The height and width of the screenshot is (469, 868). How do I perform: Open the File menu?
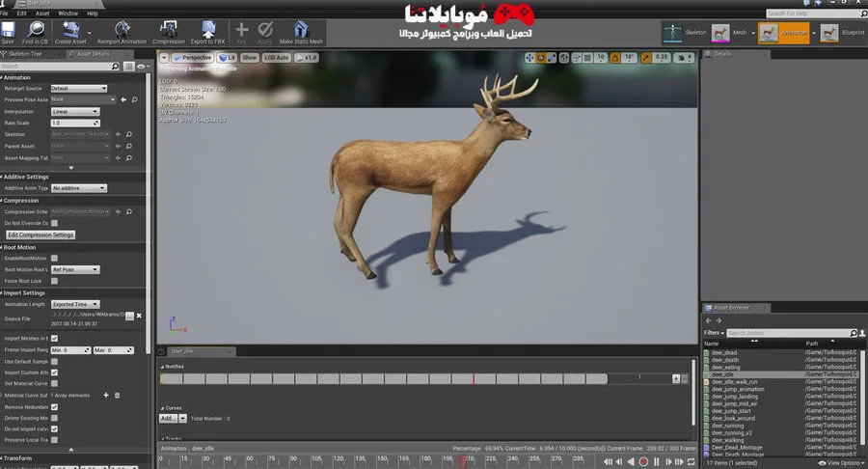pos(4,14)
